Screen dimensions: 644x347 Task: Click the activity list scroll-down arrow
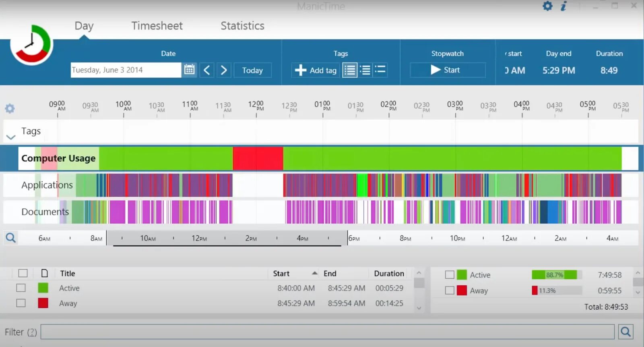click(x=419, y=308)
